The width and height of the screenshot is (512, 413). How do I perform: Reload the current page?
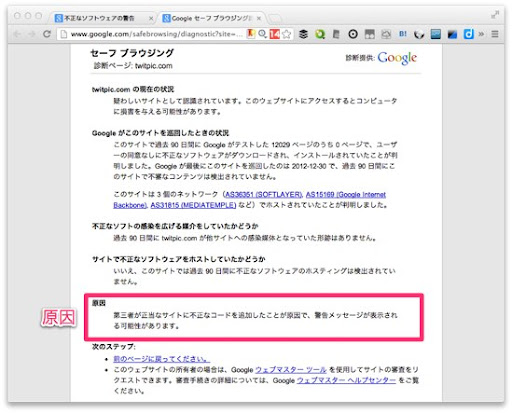47,34
